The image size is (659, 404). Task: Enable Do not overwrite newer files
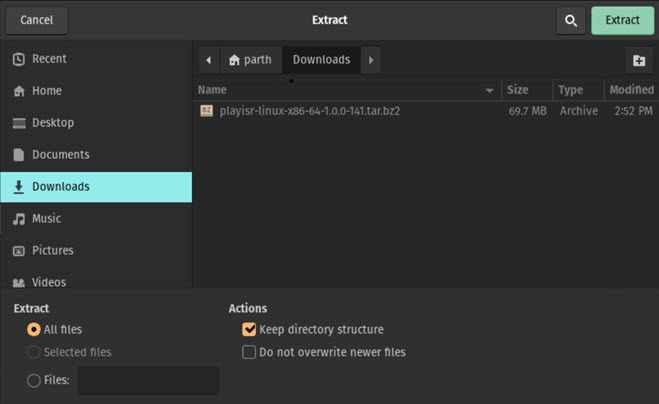(x=249, y=352)
